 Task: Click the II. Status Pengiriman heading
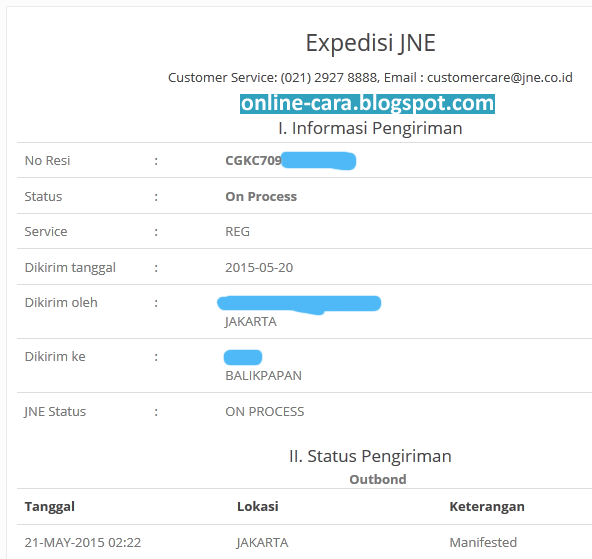[x=370, y=456]
